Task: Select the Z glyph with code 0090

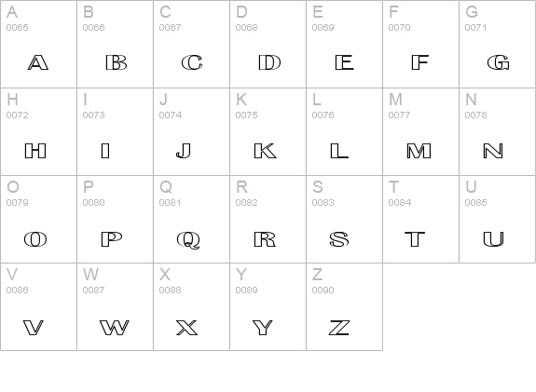Action: click(x=339, y=327)
